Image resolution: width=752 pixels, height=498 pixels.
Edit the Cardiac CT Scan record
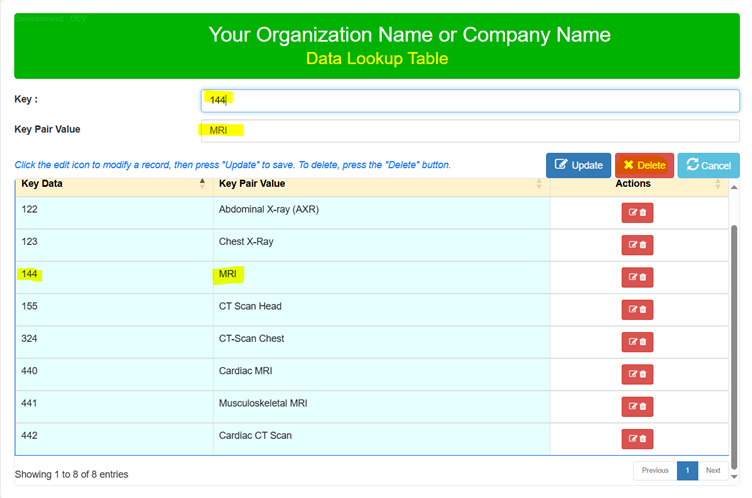[637, 438]
